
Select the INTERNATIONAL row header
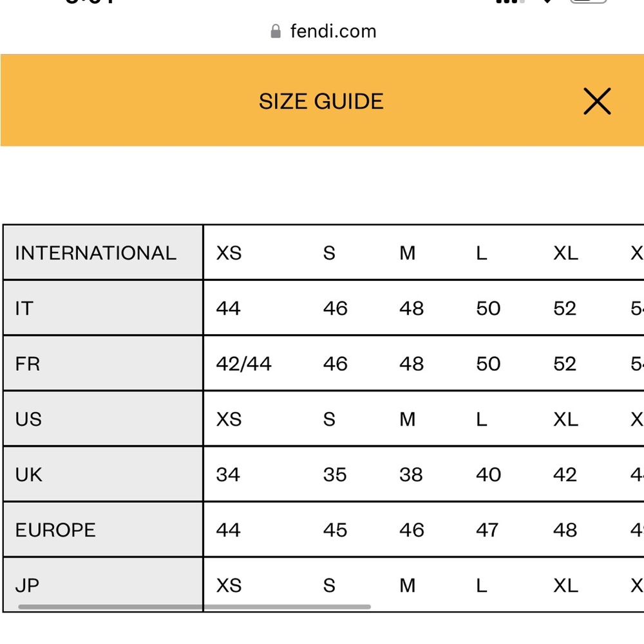pyautogui.click(x=95, y=253)
